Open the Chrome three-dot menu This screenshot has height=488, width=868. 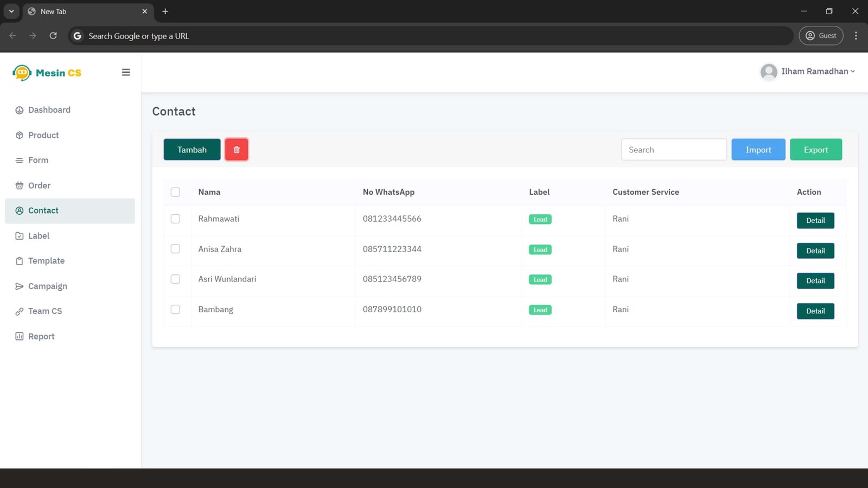856,36
